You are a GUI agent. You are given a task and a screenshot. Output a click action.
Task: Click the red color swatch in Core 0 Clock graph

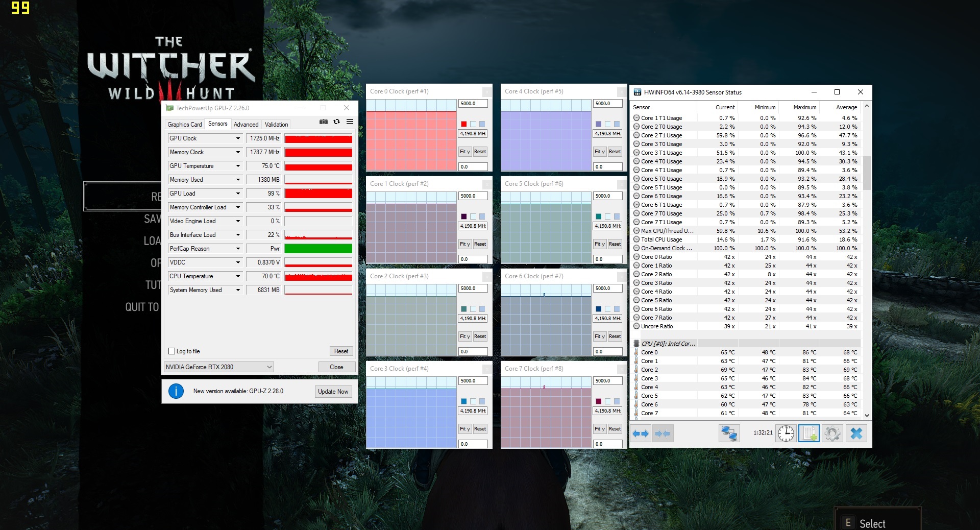[x=463, y=124]
